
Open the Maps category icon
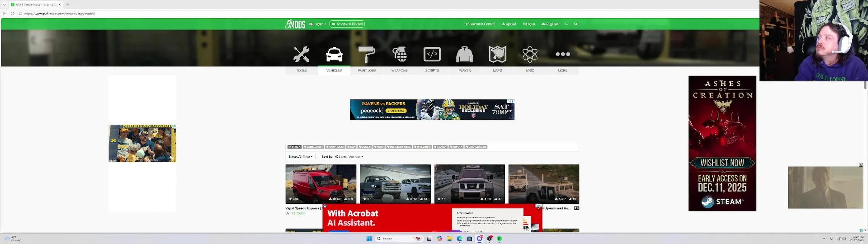pyautogui.click(x=497, y=54)
